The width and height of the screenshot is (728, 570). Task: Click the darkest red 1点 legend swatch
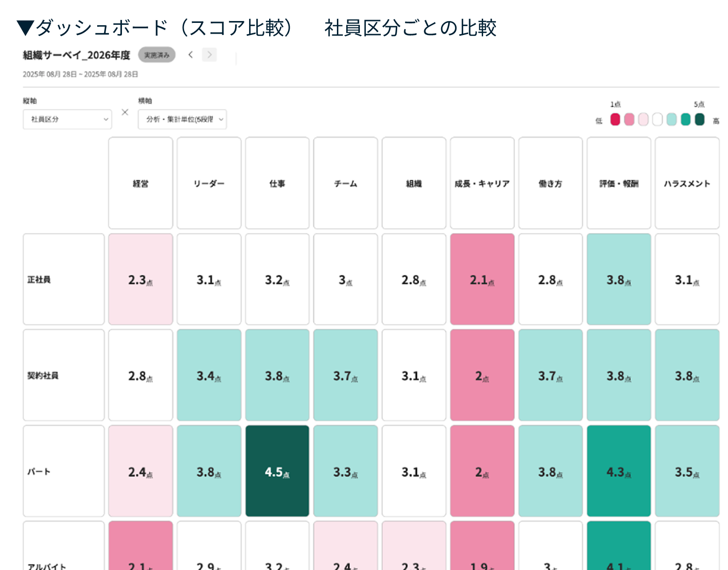pos(615,120)
